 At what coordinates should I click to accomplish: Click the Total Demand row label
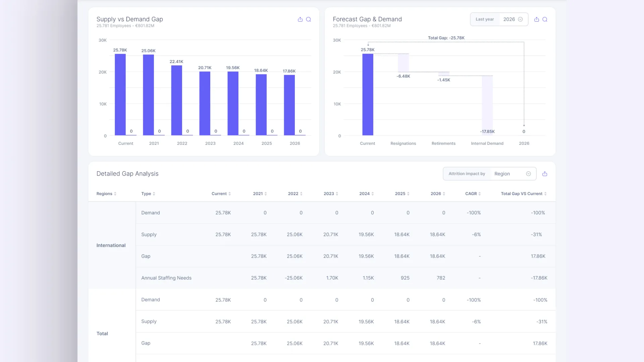[151, 300]
